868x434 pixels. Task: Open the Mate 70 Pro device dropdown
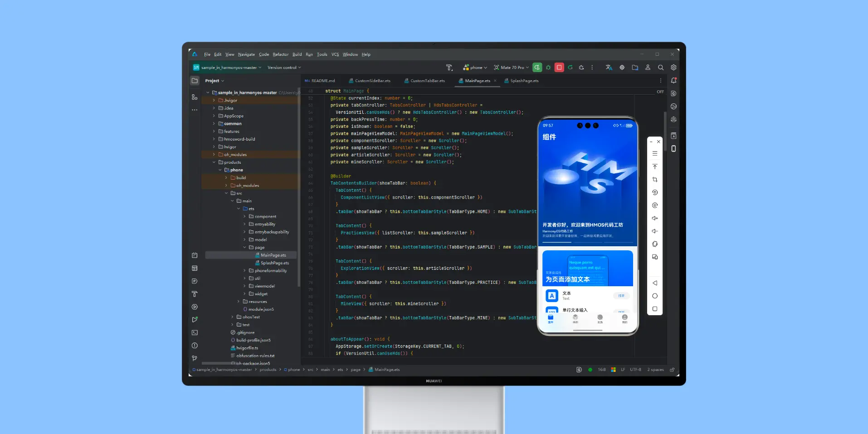click(x=512, y=68)
